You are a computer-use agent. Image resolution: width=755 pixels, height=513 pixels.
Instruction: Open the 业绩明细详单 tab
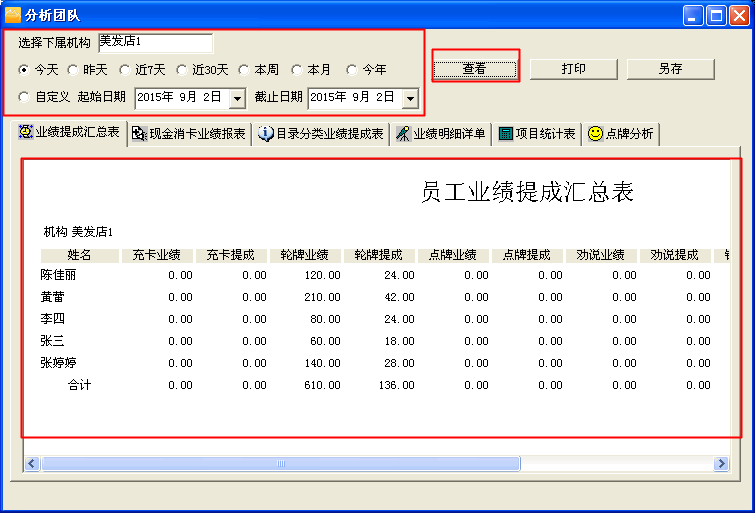441,133
